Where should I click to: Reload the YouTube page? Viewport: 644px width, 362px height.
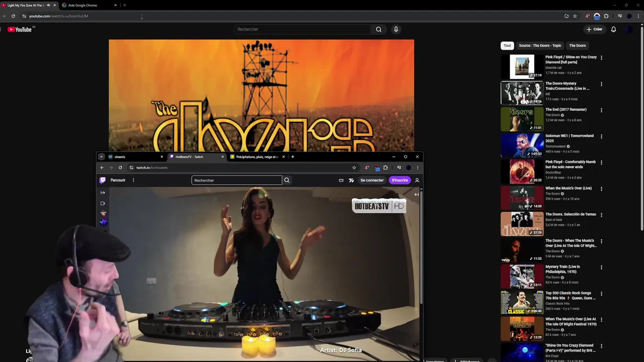pyautogui.click(x=13, y=16)
